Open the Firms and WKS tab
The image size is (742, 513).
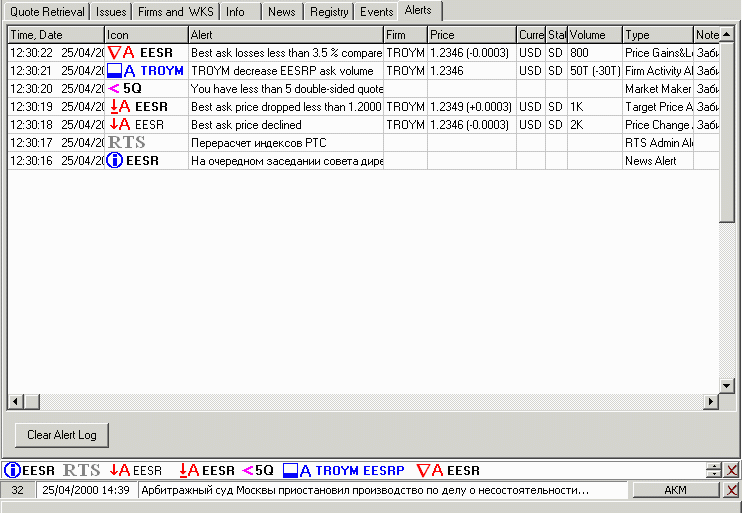pos(176,12)
